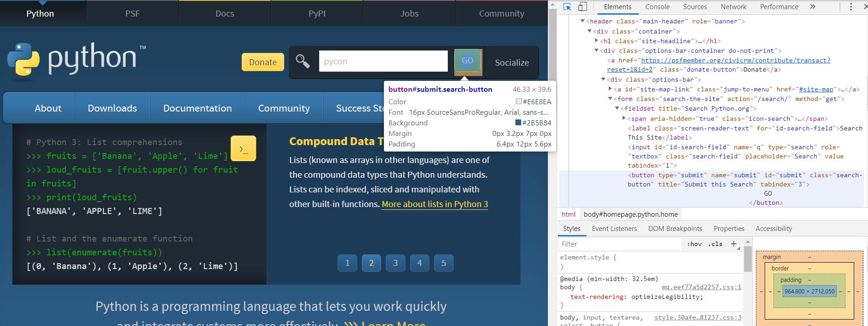This screenshot has height=326, width=868.
Task: Toggle the device toolbar icon
Action: (x=582, y=7)
